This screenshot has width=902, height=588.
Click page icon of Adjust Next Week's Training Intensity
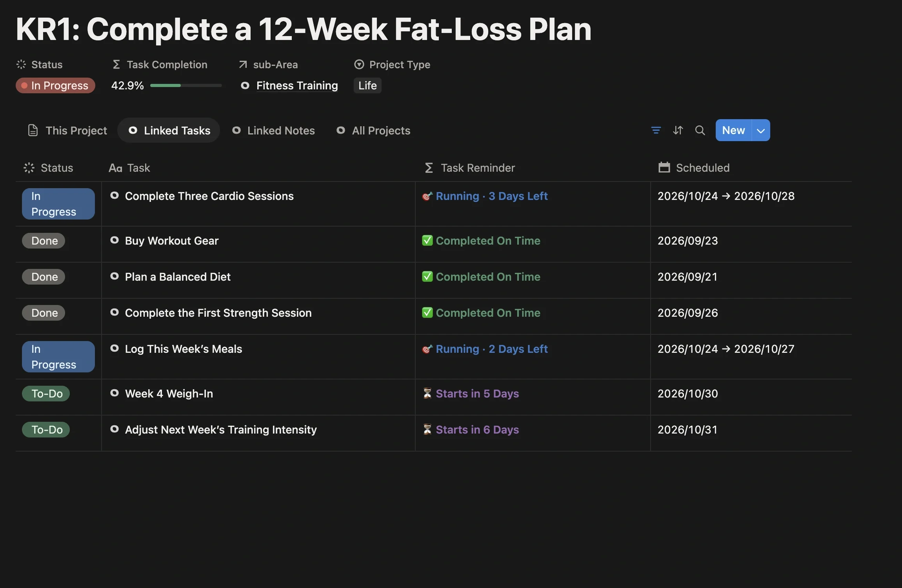tap(115, 429)
